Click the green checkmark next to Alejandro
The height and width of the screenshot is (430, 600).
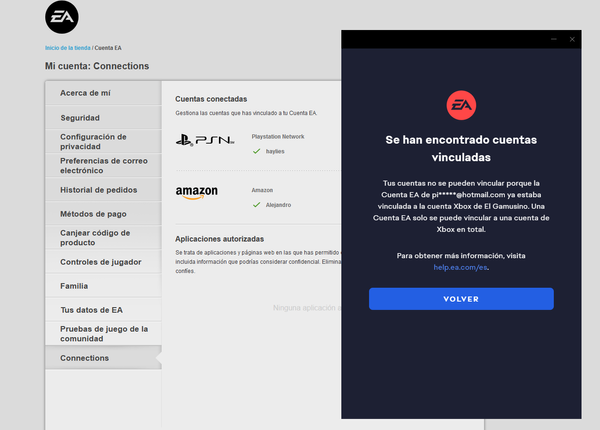click(257, 204)
